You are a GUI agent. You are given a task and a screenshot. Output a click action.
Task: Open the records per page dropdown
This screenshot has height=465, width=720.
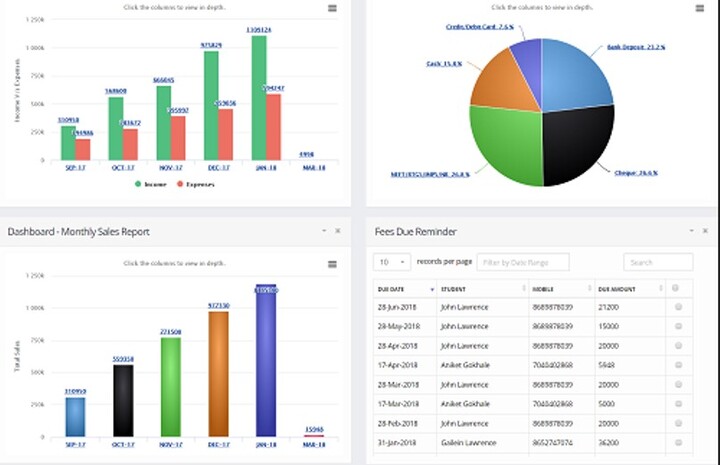click(x=391, y=262)
